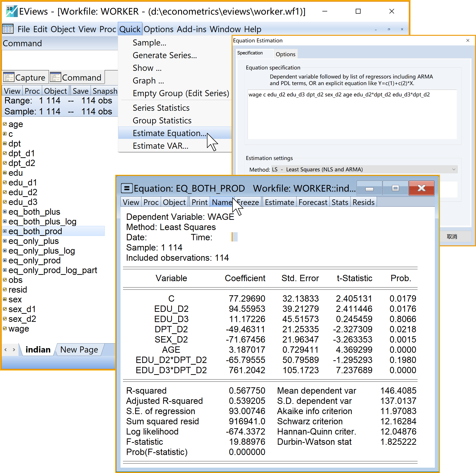Image resolution: width=476 pixels, height=473 pixels.
Task: Click the Forecast button in equation toolbar
Action: (313, 202)
